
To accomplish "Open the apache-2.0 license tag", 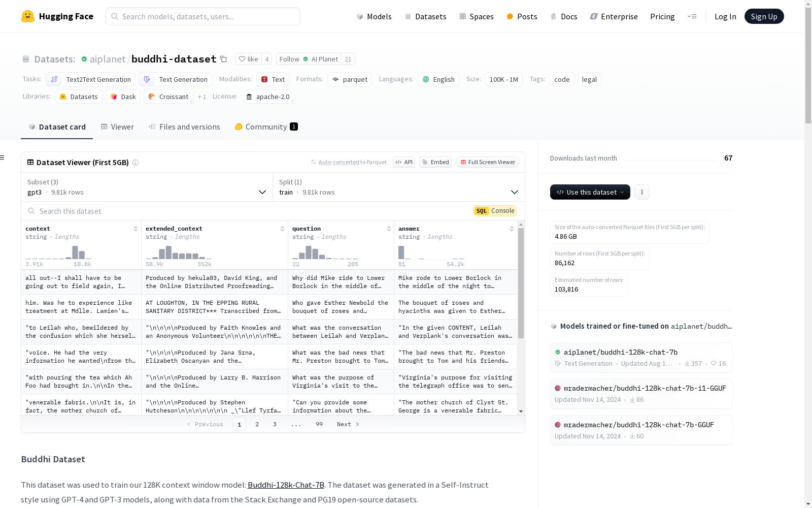I will click(268, 97).
